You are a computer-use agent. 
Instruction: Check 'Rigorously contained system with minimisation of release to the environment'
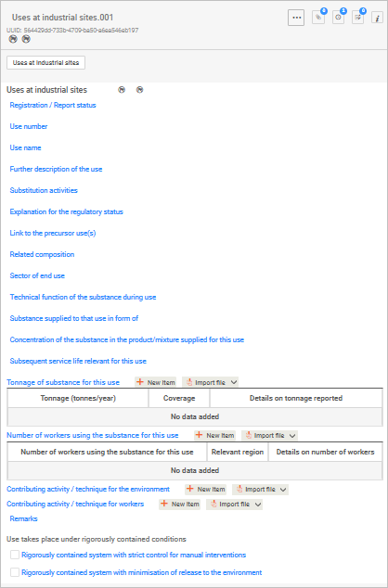click(15, 572)
